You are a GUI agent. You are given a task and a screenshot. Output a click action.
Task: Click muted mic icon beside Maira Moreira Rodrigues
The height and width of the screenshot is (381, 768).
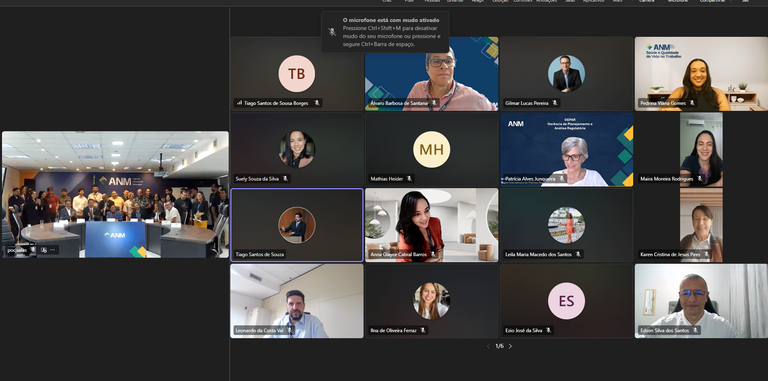(700, 179)
